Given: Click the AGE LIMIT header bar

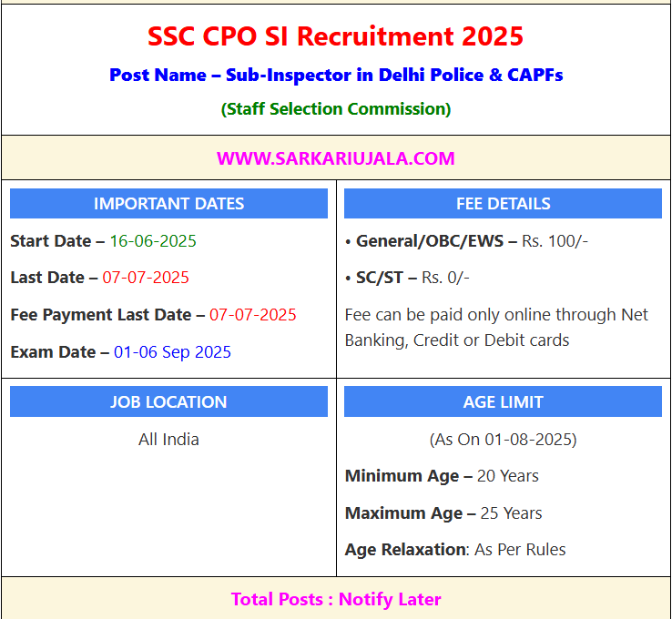Looking at the screenshot, I should point(503,401).
